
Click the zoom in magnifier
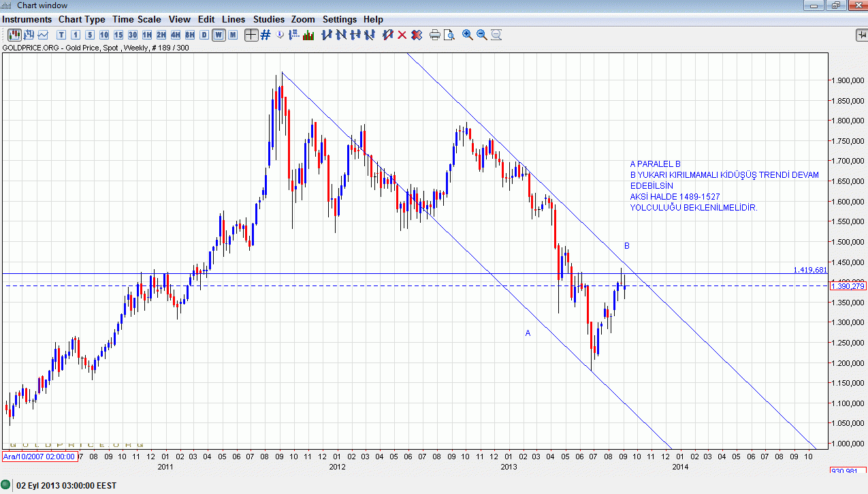[468, 35]
